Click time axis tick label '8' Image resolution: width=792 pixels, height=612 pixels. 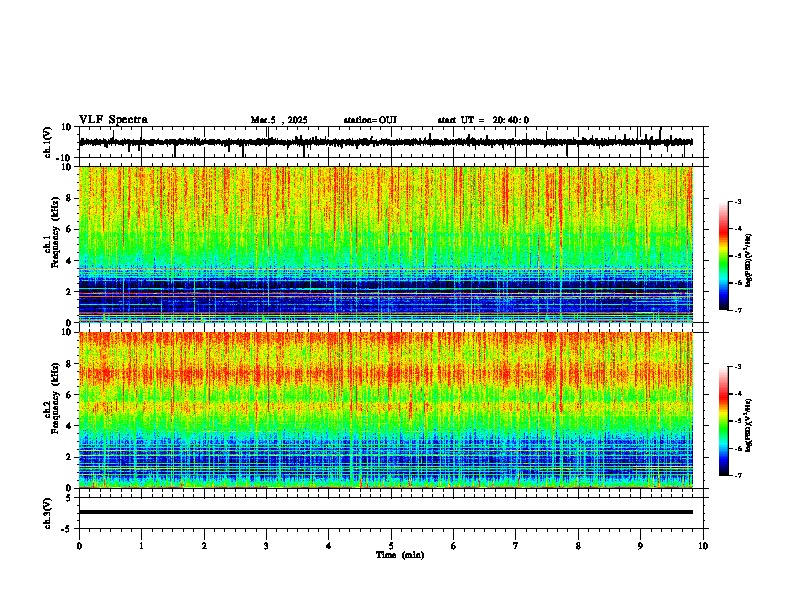point(578,546)
